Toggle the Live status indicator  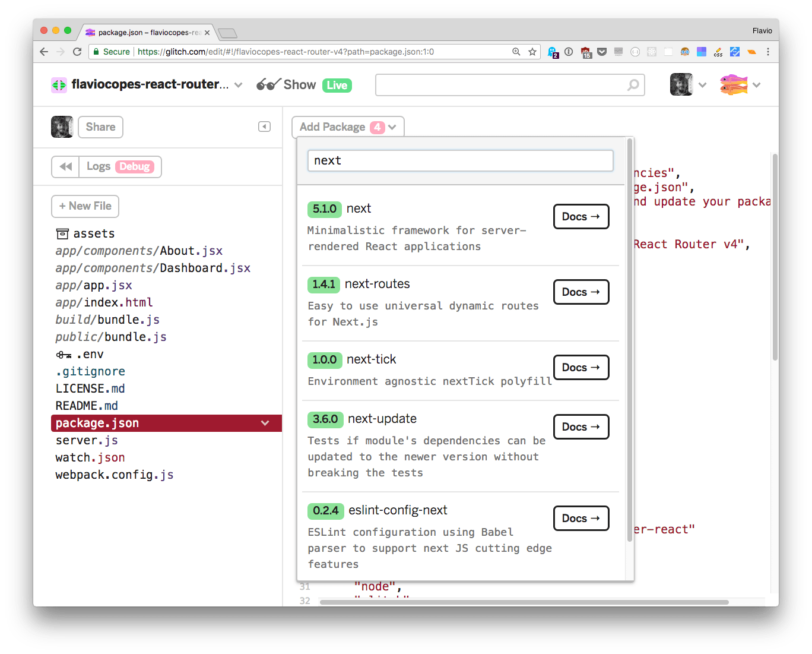337,85
